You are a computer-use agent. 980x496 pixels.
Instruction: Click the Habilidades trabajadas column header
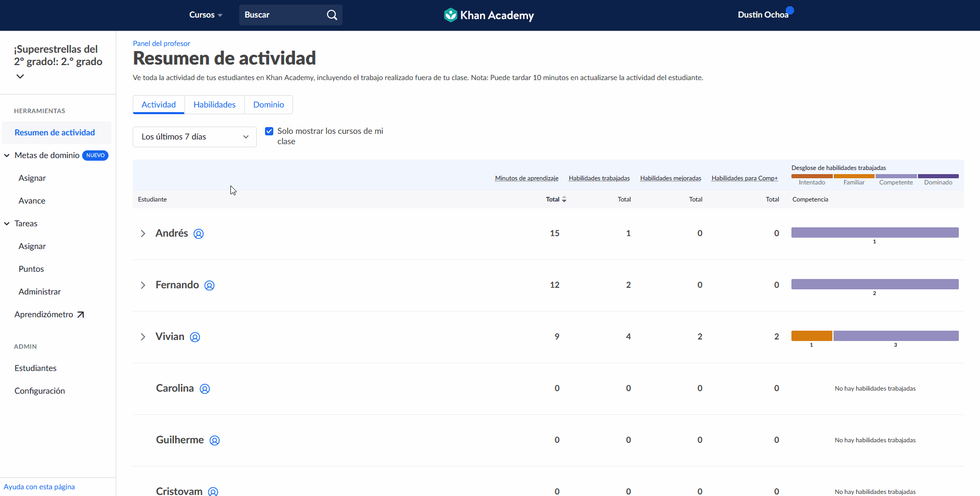click(599, 178)
